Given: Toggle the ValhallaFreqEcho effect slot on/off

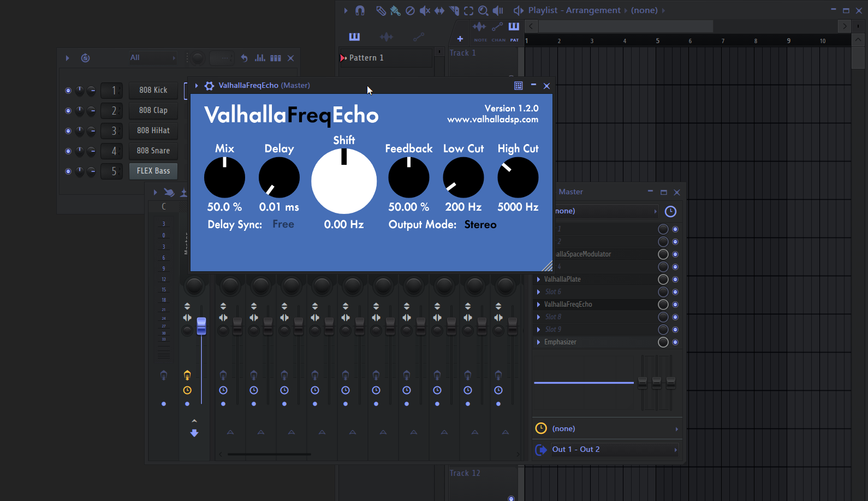Looking at the screenshot, I should pyautogui.click(x=675, y=305).
